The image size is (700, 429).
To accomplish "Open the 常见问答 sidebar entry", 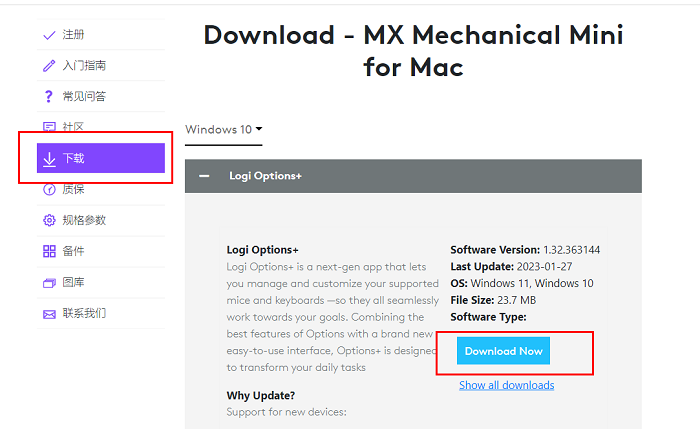I will (x=84, y=97).
